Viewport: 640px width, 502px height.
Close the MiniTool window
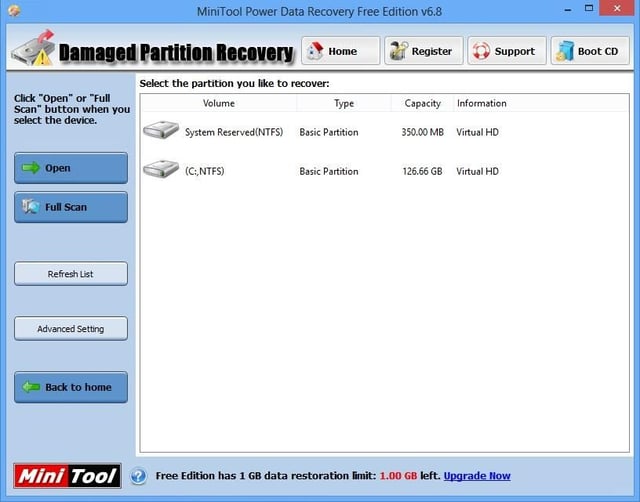click(x=617, y=8)
